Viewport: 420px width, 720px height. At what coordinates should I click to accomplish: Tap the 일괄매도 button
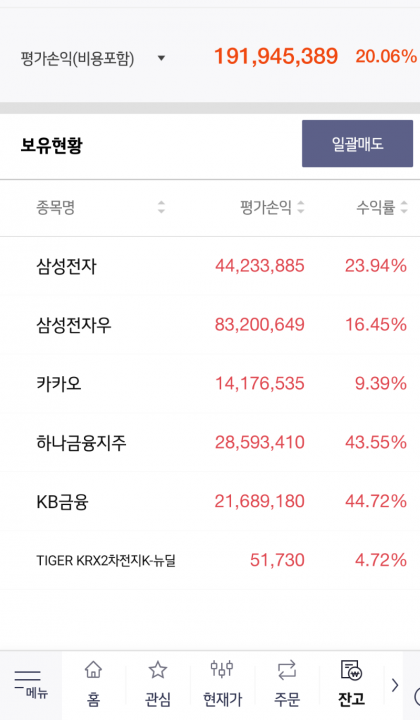[358, 144]
